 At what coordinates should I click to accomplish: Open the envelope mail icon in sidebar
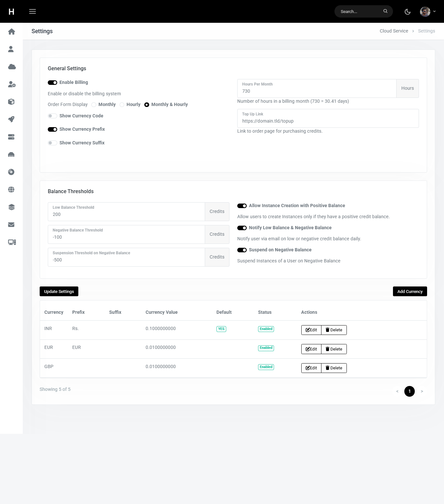tap(11, 225)
